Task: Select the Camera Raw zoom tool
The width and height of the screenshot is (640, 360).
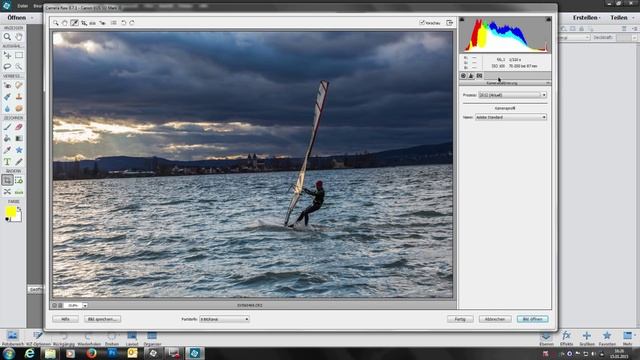Action: click(56, 23)
